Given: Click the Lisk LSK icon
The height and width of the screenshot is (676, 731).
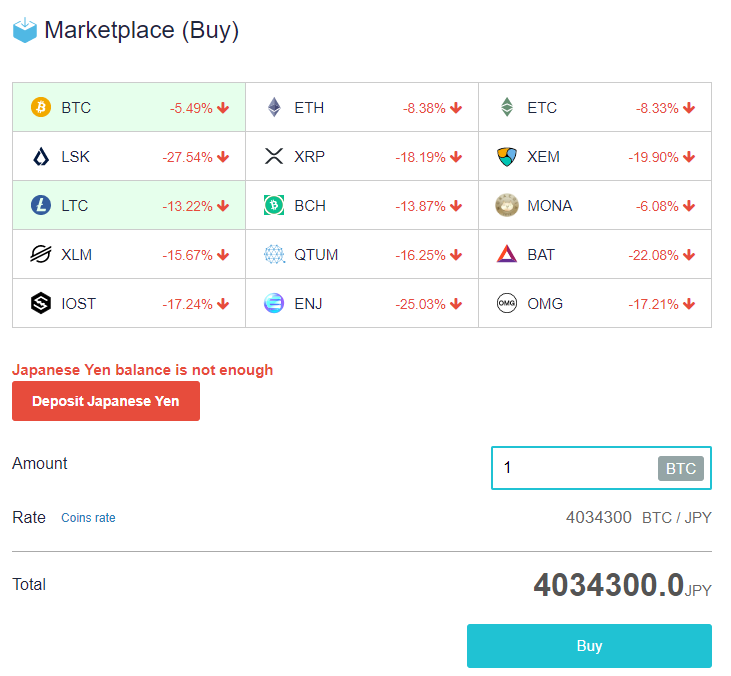Looking at the screenshot, I should [41, 157].
